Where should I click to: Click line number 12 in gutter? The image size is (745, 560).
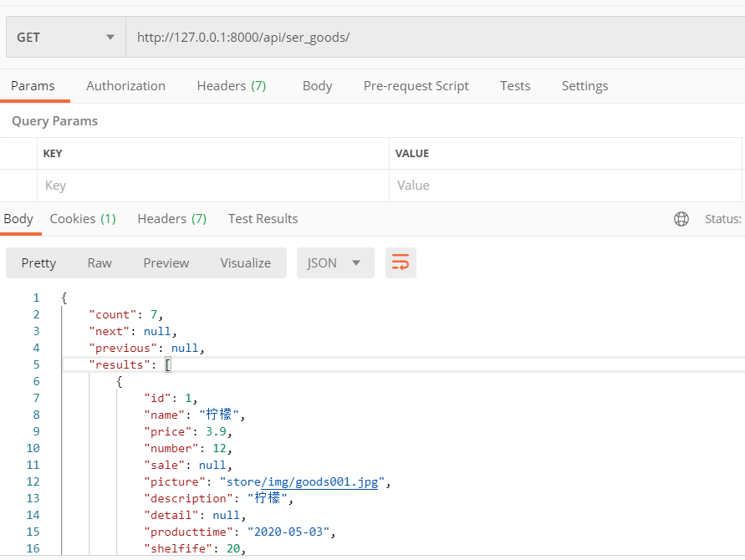click(33, 481)
